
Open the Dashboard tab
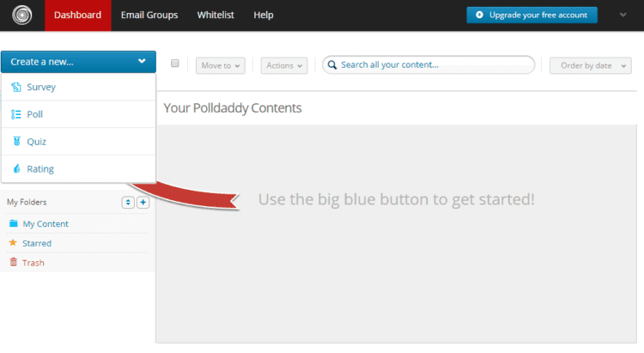click(x=77, y=15)
